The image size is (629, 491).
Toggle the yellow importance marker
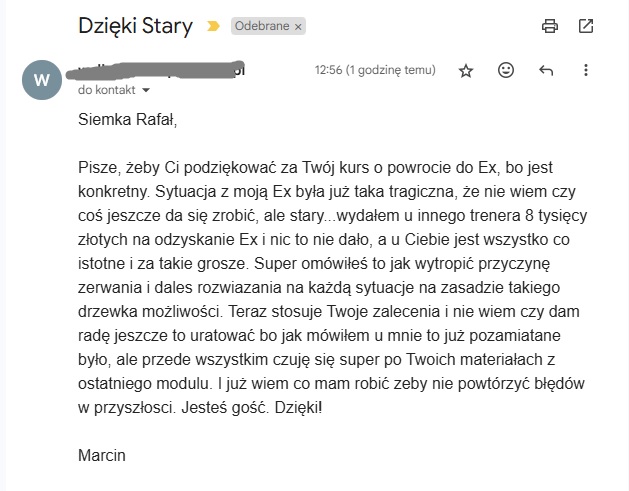213,26
